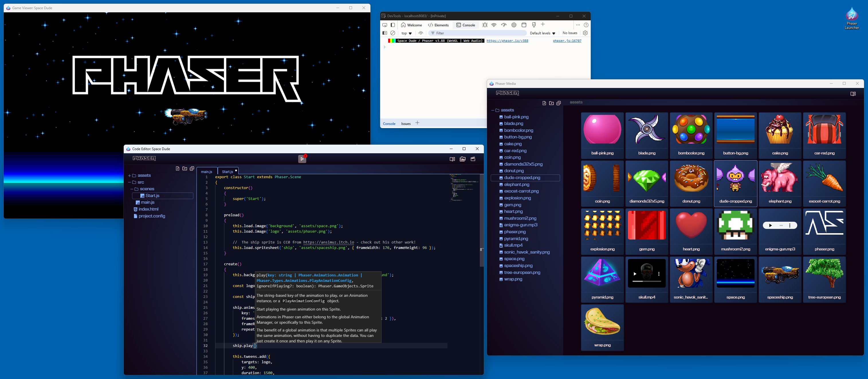Toggle the DevTools console sidebar
Image resolution: width=868 pixels, height=379 pixels.
pyautogui.click(x=385, y=33)
